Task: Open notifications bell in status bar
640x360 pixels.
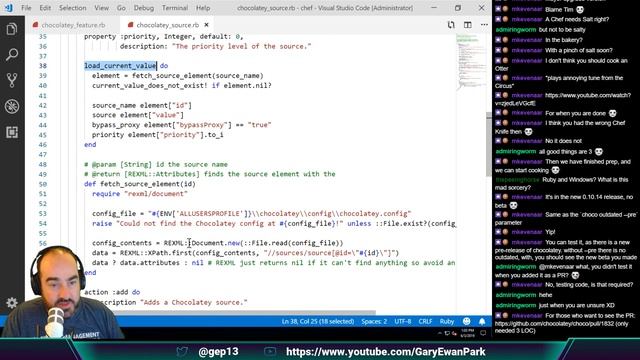Action: point(482,321)
